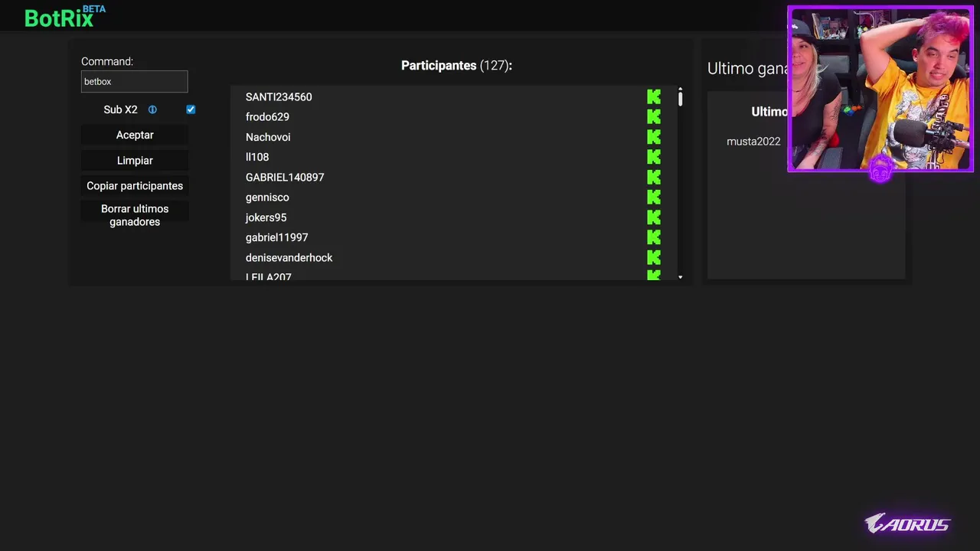
Task: Click the Kick icon next to jokers95
Action: coord(653,217)
